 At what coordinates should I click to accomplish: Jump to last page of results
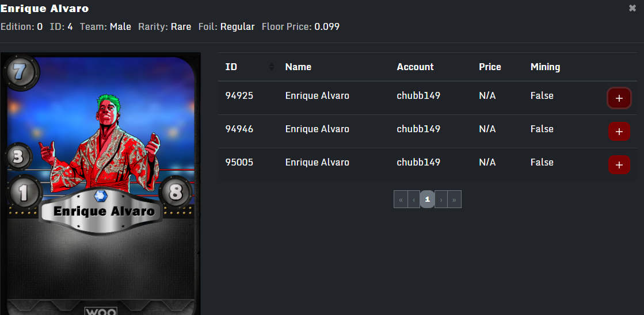point(454,199)
